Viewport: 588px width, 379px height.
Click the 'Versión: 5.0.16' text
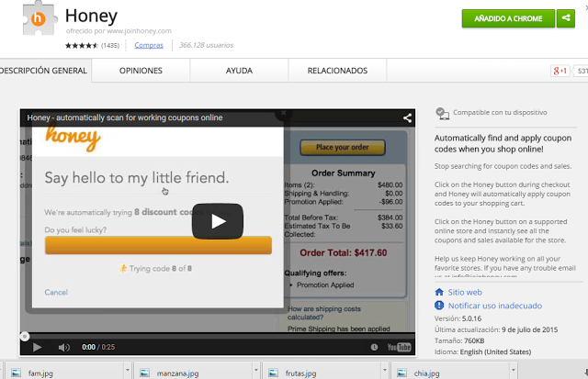coord(458,318)
